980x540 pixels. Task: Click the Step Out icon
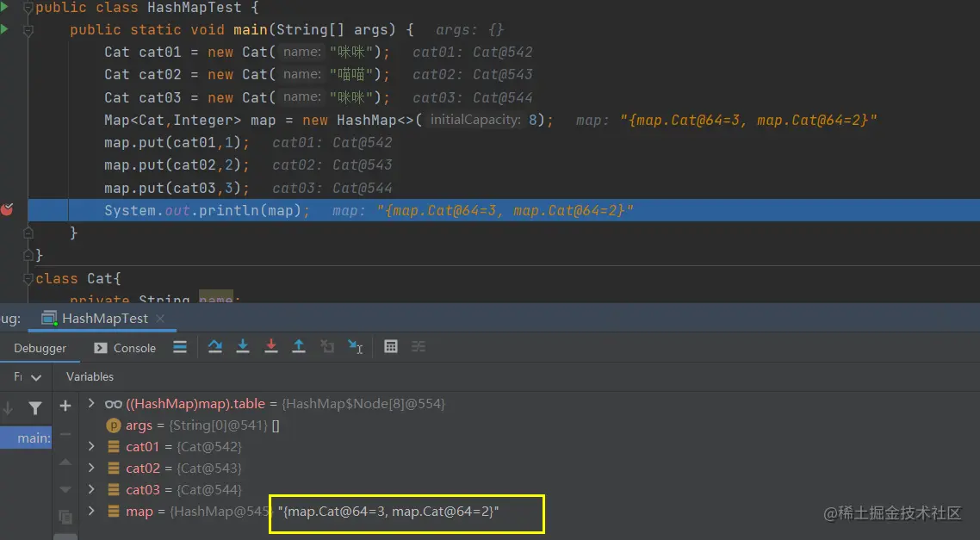(x=299, y=347)
